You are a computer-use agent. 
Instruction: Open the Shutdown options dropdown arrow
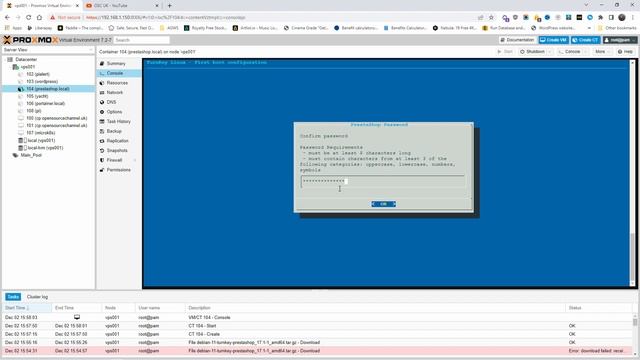550,52
